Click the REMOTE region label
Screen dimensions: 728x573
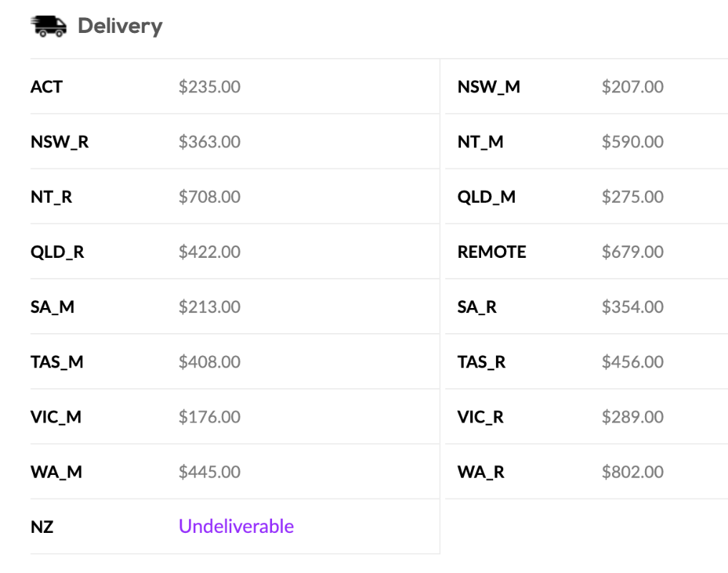tap(492, 252)
